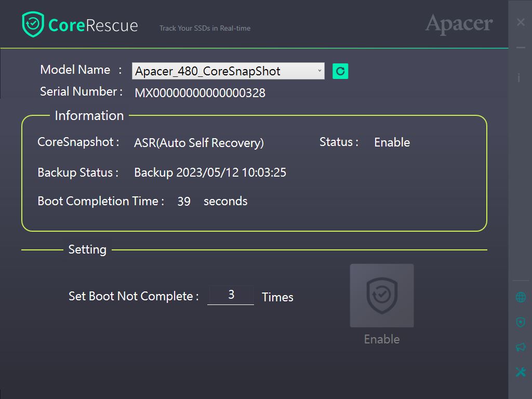The height and width of the screenshot is (399, 532).
Task: Click the 'Information' section heading
Action: [89, 116]
